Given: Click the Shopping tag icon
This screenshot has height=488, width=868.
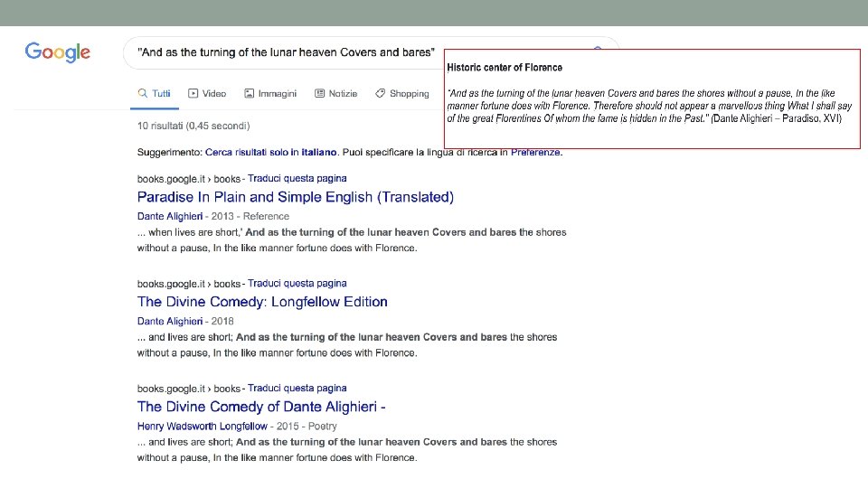Looking at the screenshot, I should point(380,93).
